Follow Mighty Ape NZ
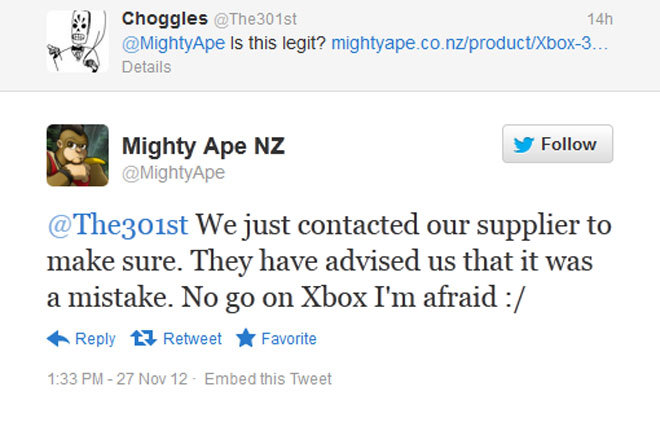 click(557, 144)
